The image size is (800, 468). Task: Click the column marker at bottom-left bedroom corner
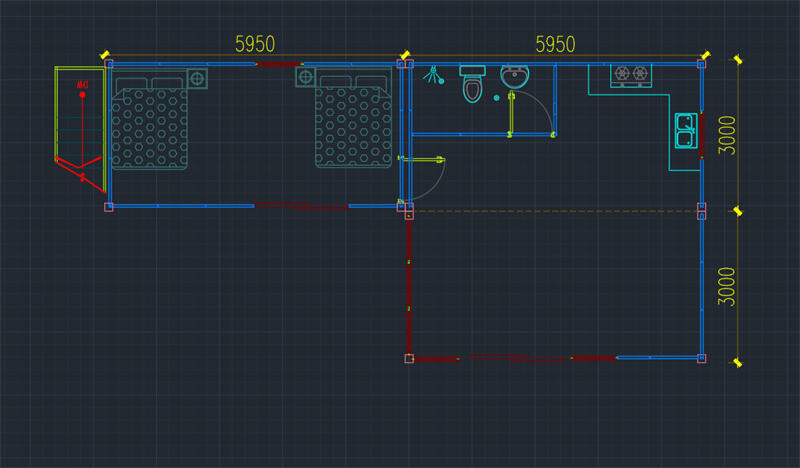(109, 207)
